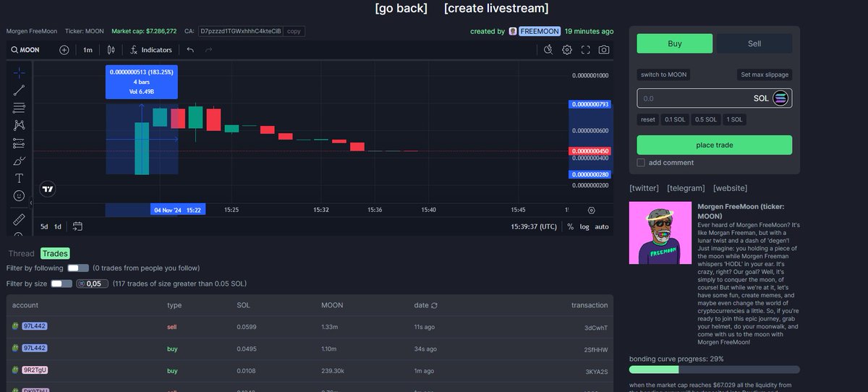Switch to the Sell tab
The image size is (868, 392).
[x=754, y=43]
